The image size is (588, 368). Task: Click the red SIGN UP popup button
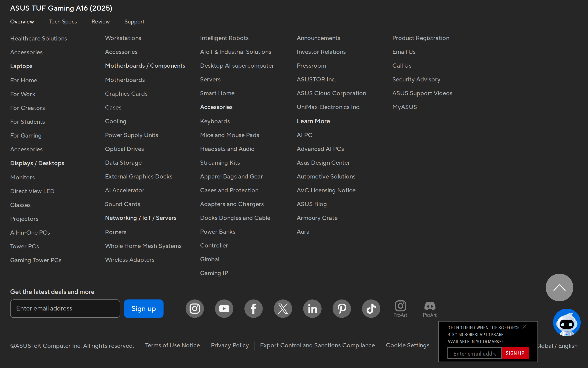tap(515, 353)
